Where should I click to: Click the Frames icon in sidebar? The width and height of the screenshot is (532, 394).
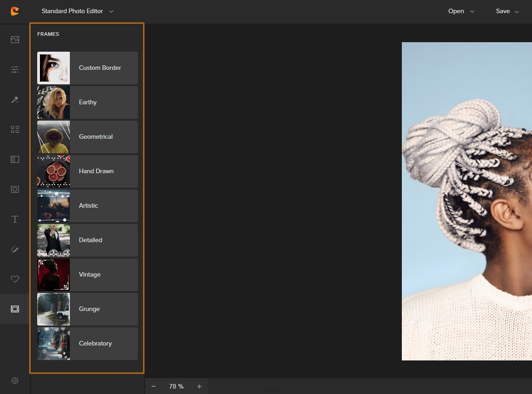[15, 309]
